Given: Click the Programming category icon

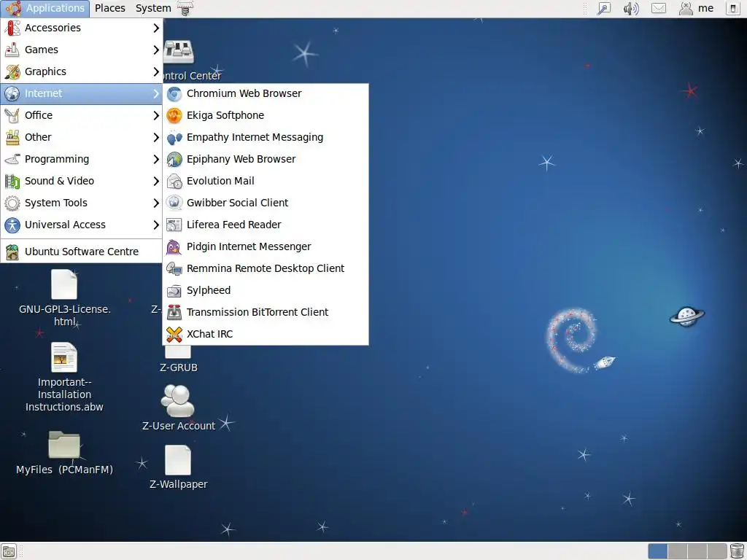Looking at the screenshot, I should (x=12, y=160).
